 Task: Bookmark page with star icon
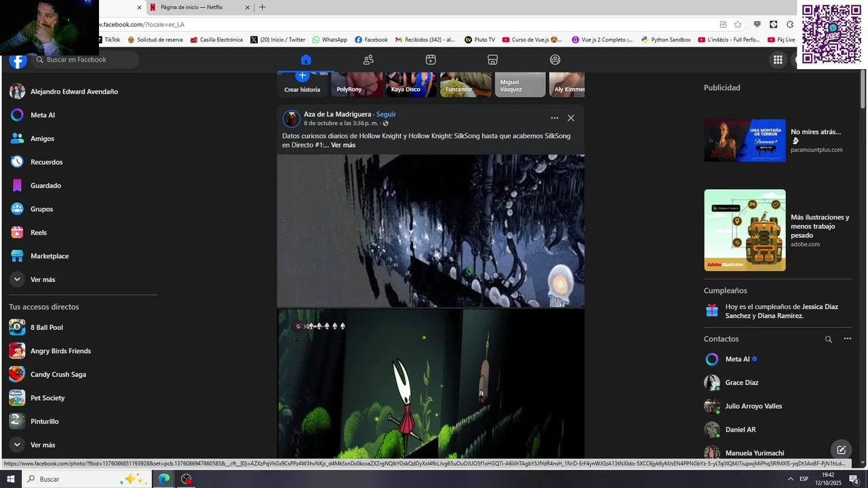click(x=738, y=24)
